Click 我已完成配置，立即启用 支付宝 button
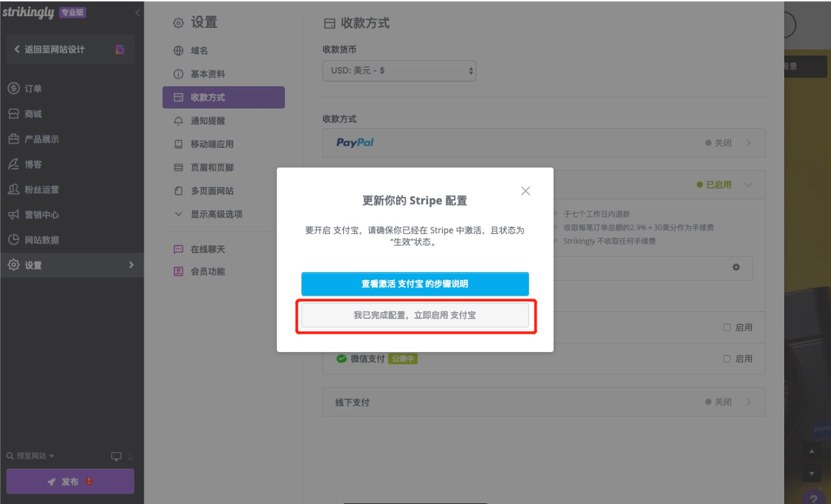 click(x=415, y=315)
